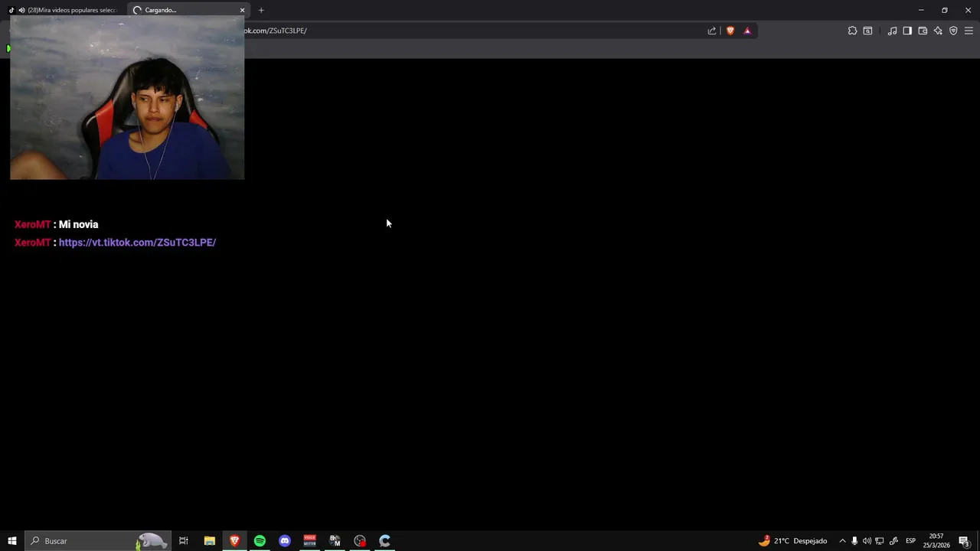Screen dimensions: 980x551
Task: Open the Brave Rewards triangle icon
Action: [747, 31]
